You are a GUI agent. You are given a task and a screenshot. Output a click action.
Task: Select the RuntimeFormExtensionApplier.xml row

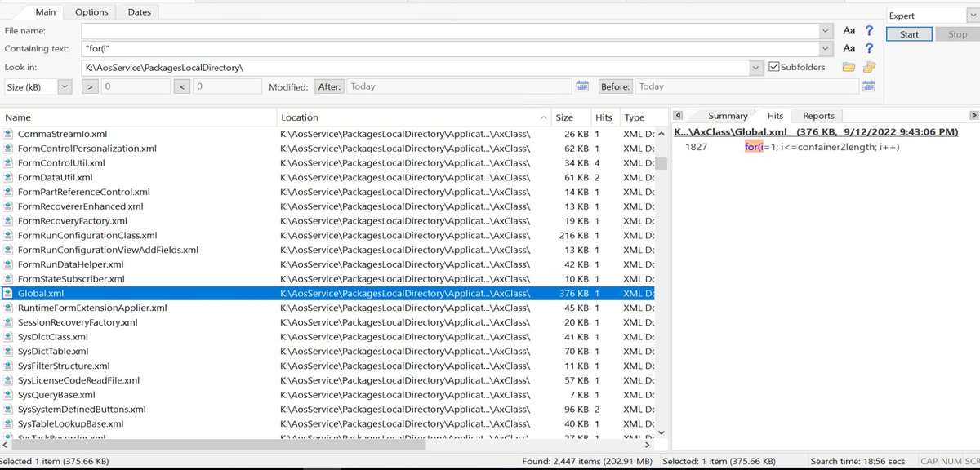(327, 308)
